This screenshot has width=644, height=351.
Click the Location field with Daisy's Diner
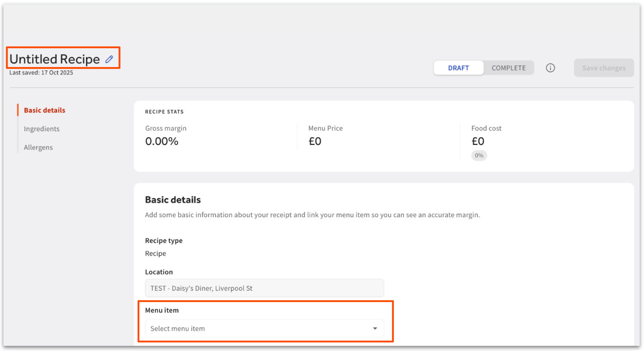click(264, 288)
